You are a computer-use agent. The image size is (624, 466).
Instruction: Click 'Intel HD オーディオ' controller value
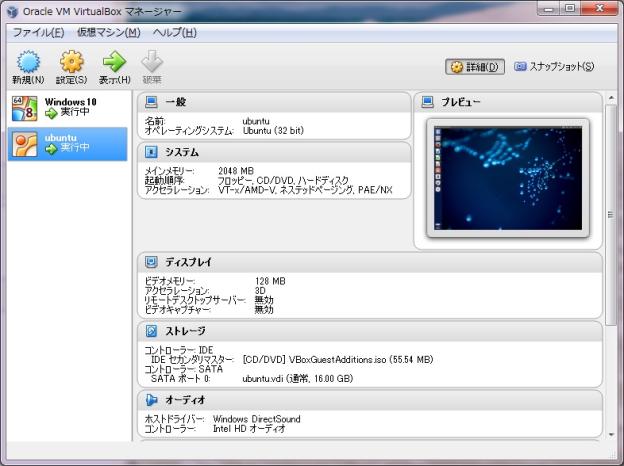pyautogui.click(x=250, y=429)
